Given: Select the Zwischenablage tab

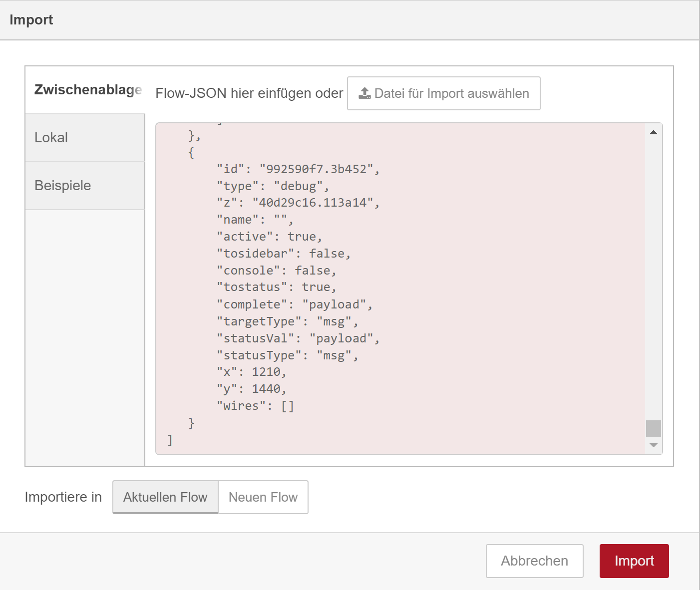Looking at the screenshot, I should pyautogui.click(x=85, y=90).
